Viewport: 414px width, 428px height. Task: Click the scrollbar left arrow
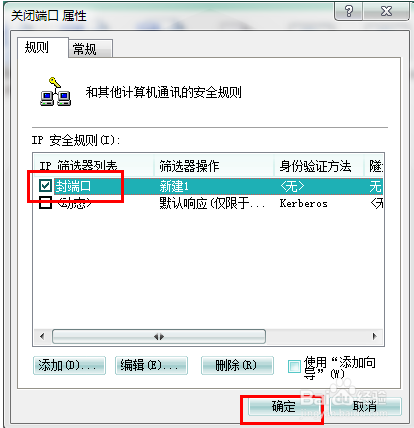pyautogui.click(x=42, y=337)
